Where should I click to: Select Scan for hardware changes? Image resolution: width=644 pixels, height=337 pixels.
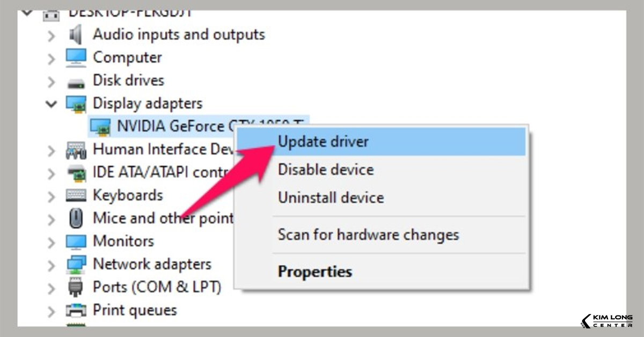(368, 235)
